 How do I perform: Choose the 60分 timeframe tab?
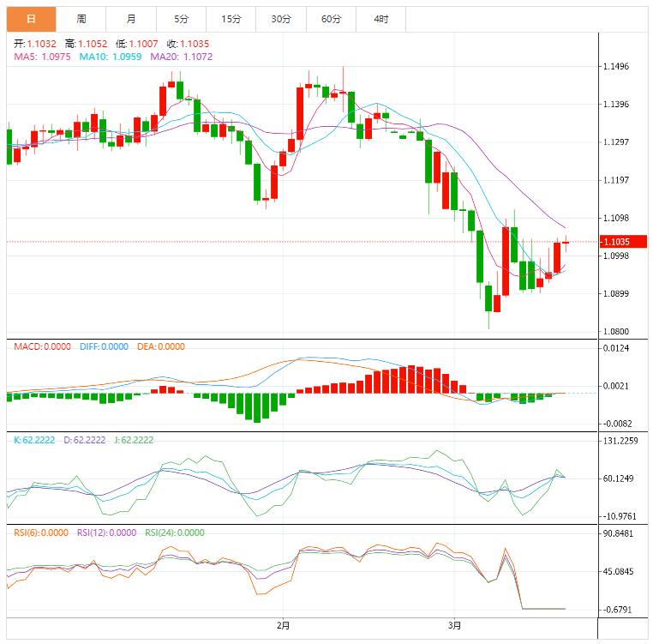tap(331, 19)
